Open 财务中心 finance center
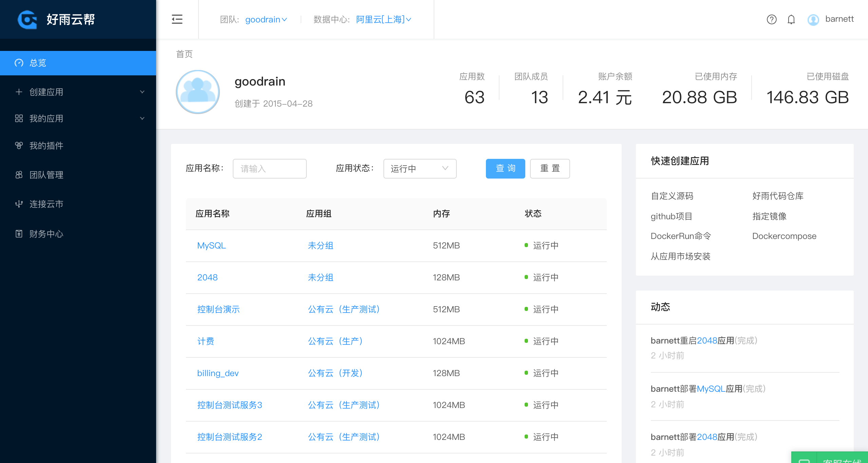Viewport: 868px width, 463px height. click(x=46, y=234)
